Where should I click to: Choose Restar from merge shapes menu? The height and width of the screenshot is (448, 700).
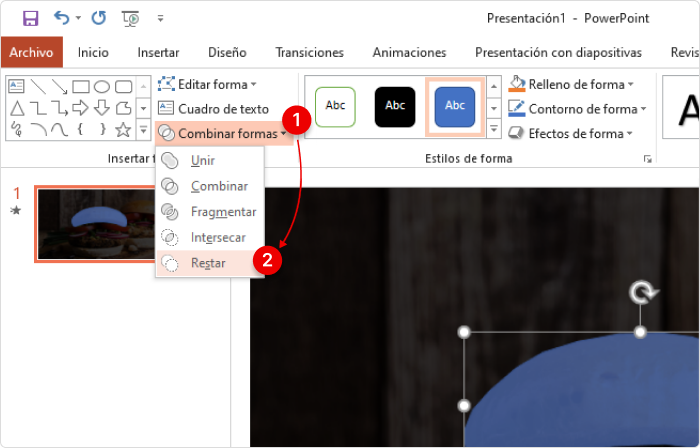(210, 263)
